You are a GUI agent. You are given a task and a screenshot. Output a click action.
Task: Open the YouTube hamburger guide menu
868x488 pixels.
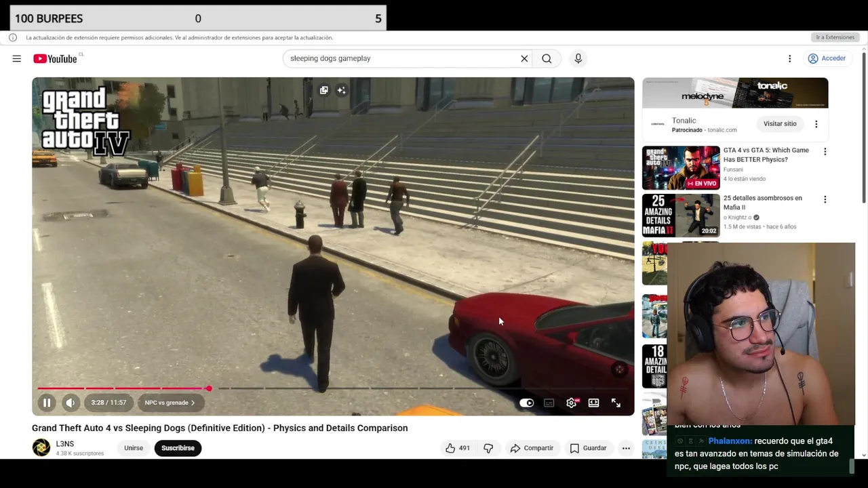pos(16,58)
